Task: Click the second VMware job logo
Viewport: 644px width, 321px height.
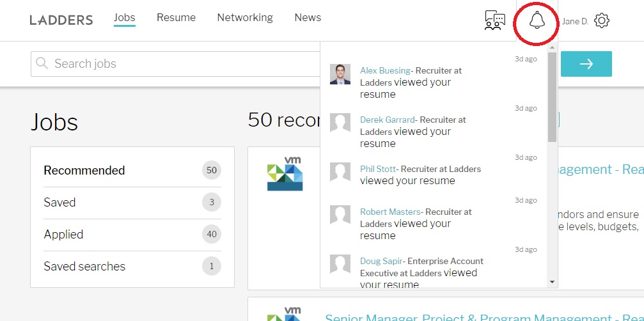Action: tap(285, 313)
